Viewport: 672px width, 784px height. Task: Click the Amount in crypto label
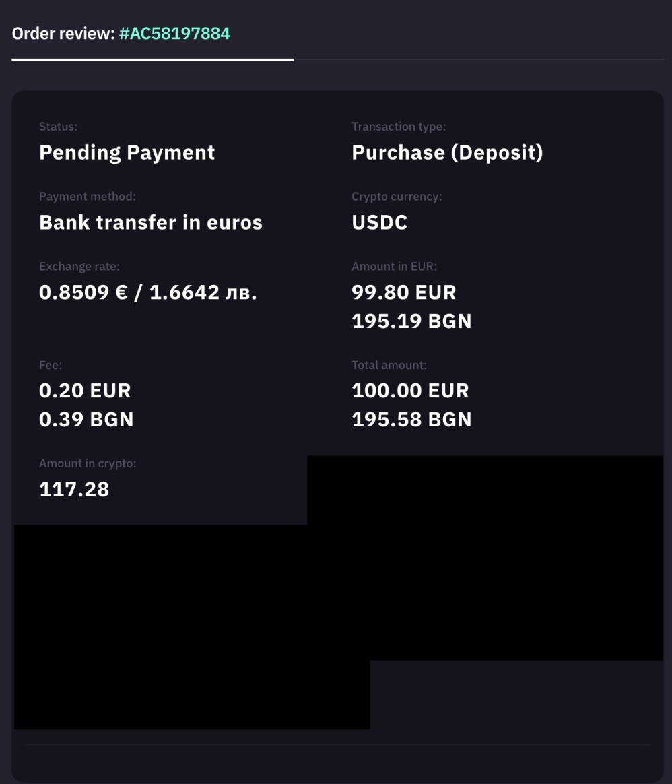pyautogui.click(x=88, y=463)
